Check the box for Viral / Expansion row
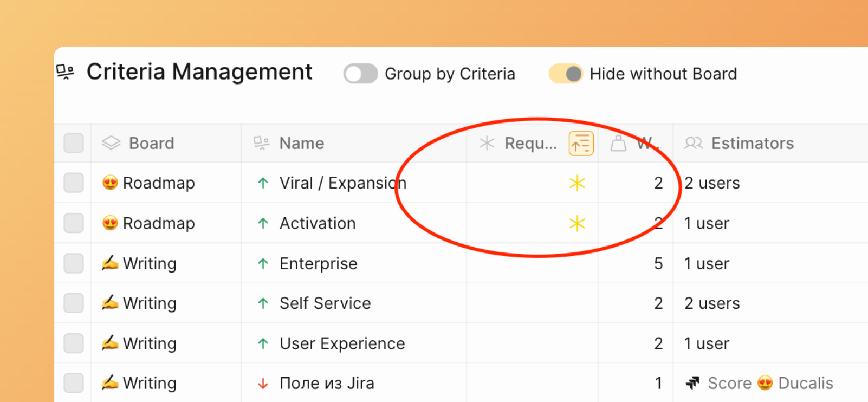The height and width of the screenshot is (402, 868). coord(74,183)
